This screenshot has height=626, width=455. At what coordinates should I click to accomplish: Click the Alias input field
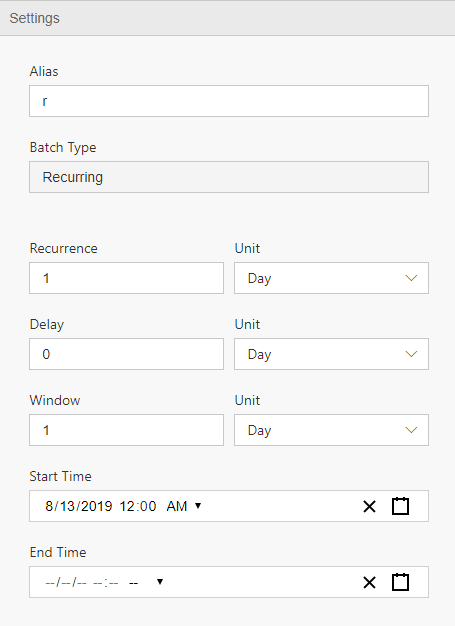coord(229,101)
